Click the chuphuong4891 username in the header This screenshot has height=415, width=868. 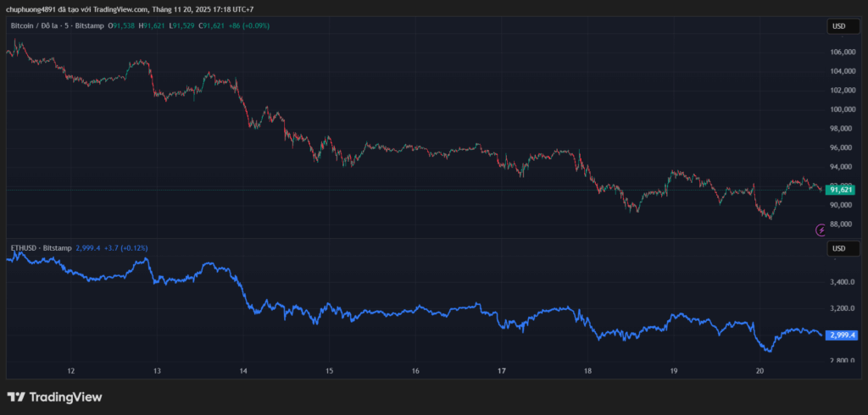[x=31, y=9]
